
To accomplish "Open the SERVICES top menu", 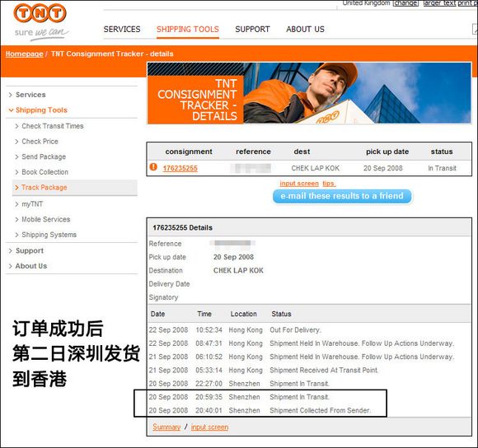I will tap(122, 30).
